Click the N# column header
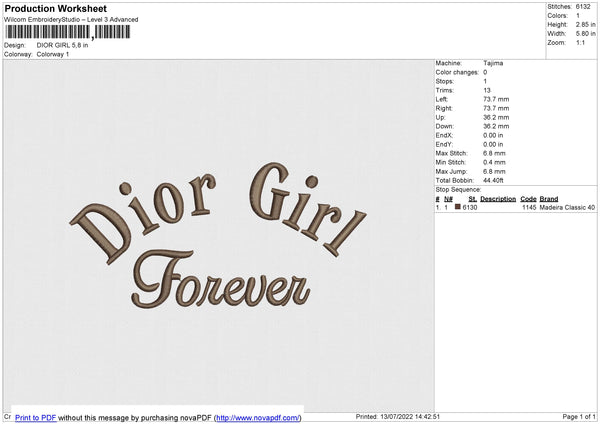The width and height of the screenshot is (600, 424). [448, 199]
